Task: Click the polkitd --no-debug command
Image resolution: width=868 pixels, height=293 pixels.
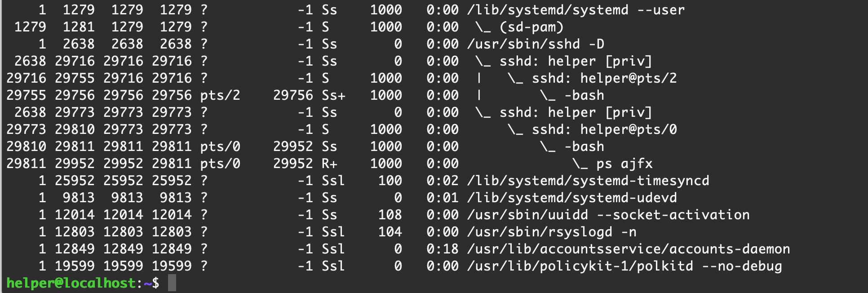Action: tap(624, 266)
